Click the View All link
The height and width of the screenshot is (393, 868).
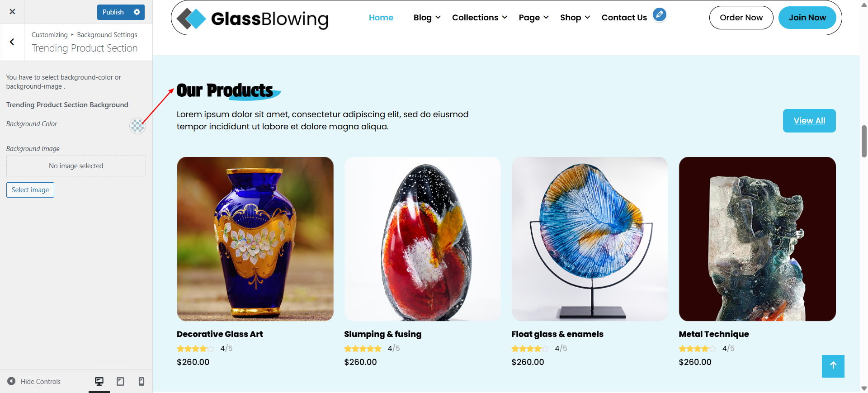tap(809, 121)
